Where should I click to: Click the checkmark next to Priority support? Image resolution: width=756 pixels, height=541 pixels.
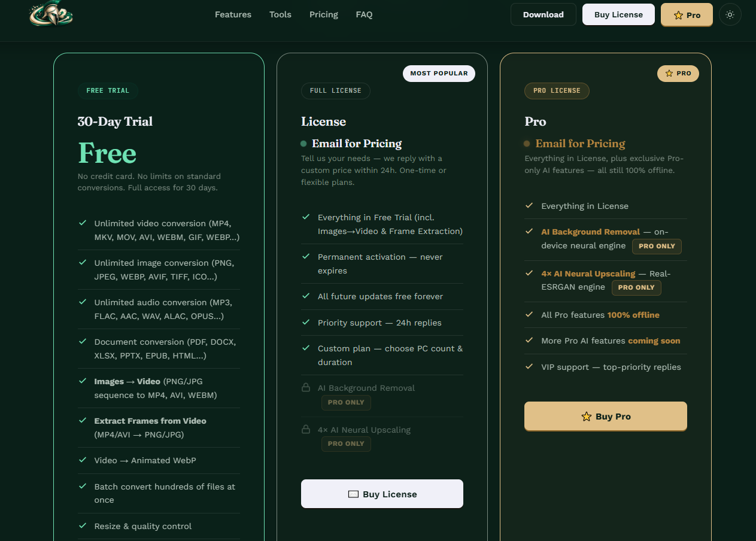coord(306,323)
